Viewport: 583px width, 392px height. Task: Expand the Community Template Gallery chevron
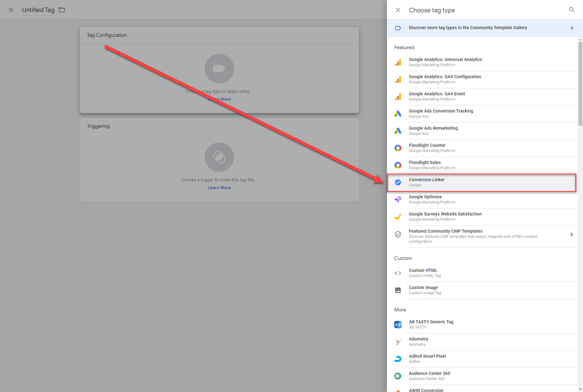[572, 28]
